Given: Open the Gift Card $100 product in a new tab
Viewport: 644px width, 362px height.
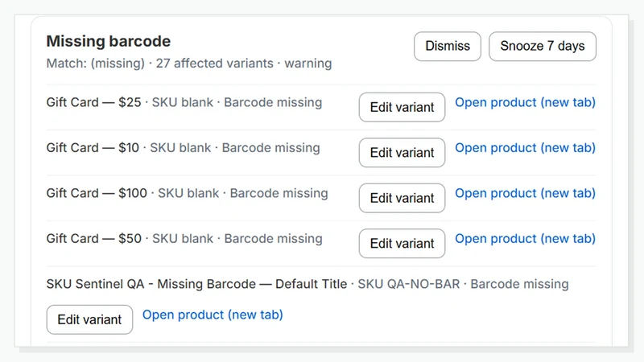Looking at the screenshot, I should [525, 193].
